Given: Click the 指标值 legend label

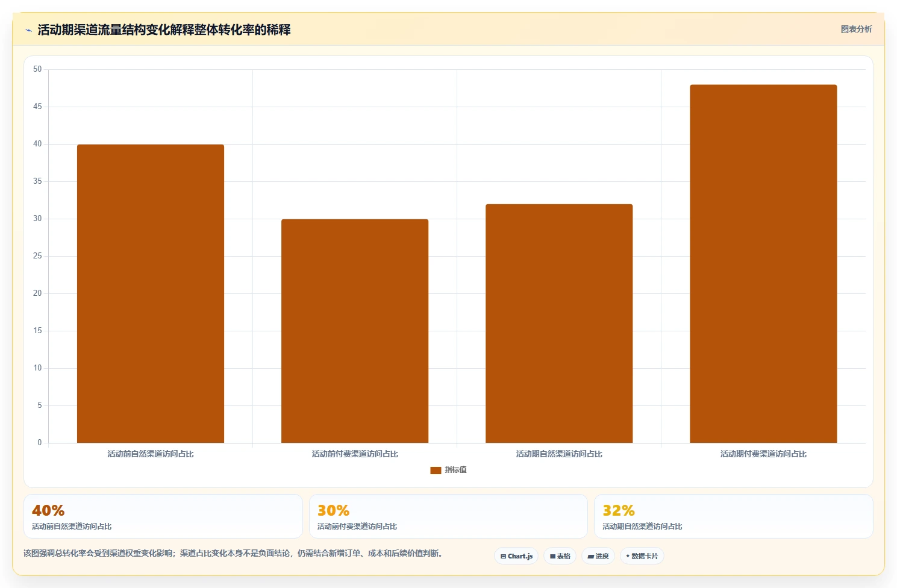Looking at the screenshot, I should [x=455, y=470].
